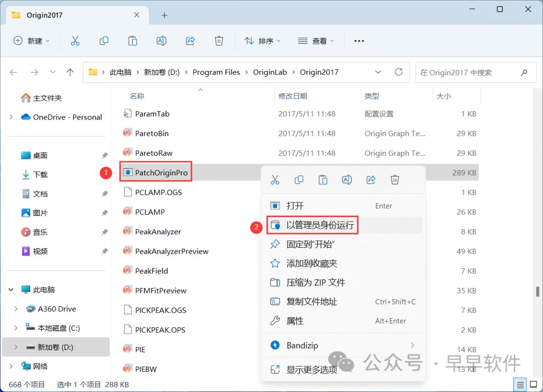Click OriginLab in the address breadcrumb

(x=270, y=72)
